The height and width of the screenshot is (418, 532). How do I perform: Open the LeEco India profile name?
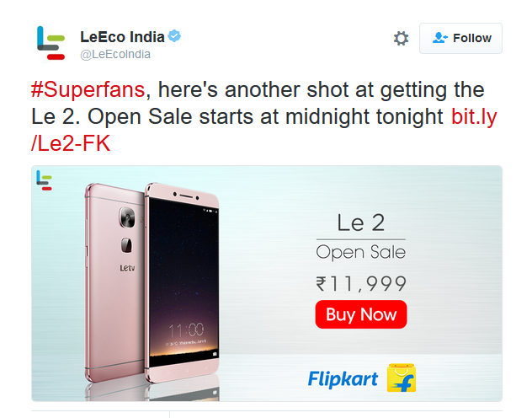[x=122, y=37]
